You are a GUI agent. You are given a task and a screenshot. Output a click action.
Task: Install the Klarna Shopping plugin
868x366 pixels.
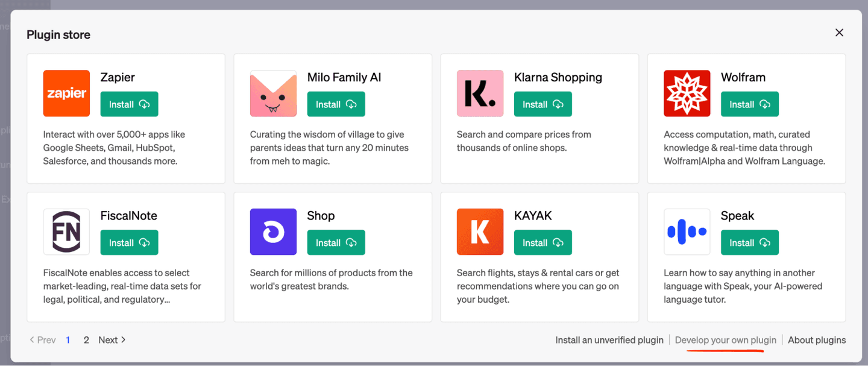click(x=542, y=104)
